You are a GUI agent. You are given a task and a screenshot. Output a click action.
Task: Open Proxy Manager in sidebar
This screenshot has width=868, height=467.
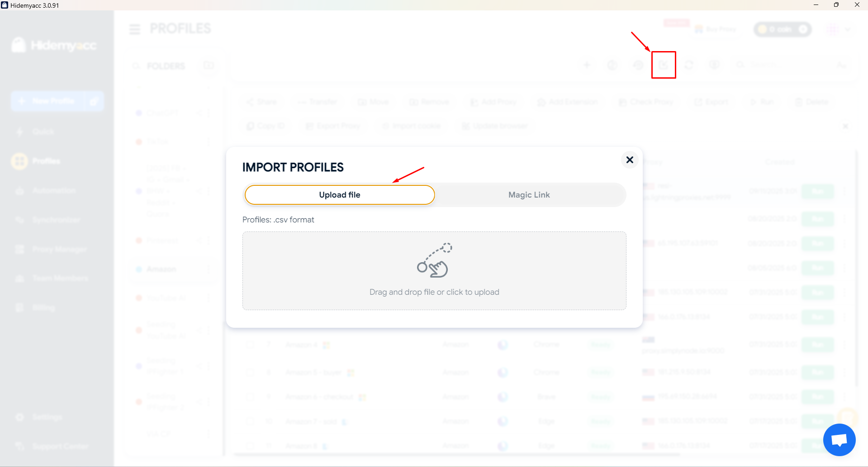[59, 249]
